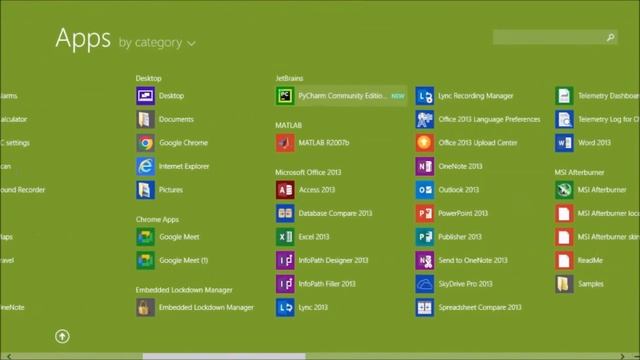Select the MSI Afterburner category header
640x360 pixels.
[x=579, y=172]
